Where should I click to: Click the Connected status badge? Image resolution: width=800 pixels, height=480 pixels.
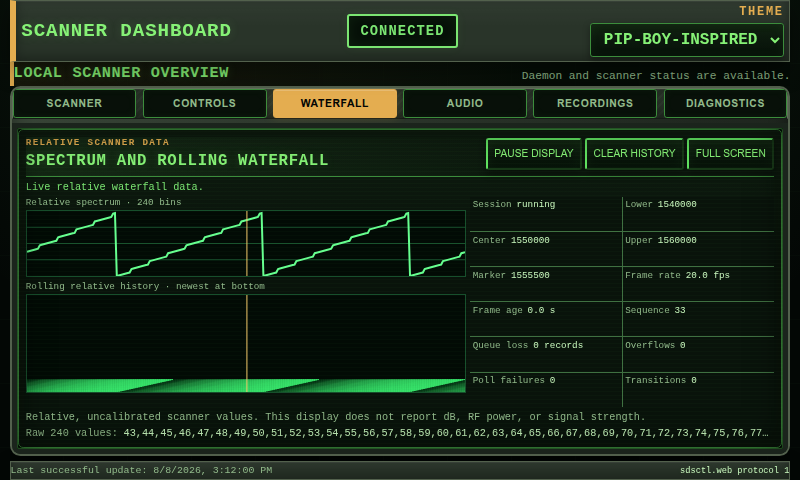(x=402, y=31)
